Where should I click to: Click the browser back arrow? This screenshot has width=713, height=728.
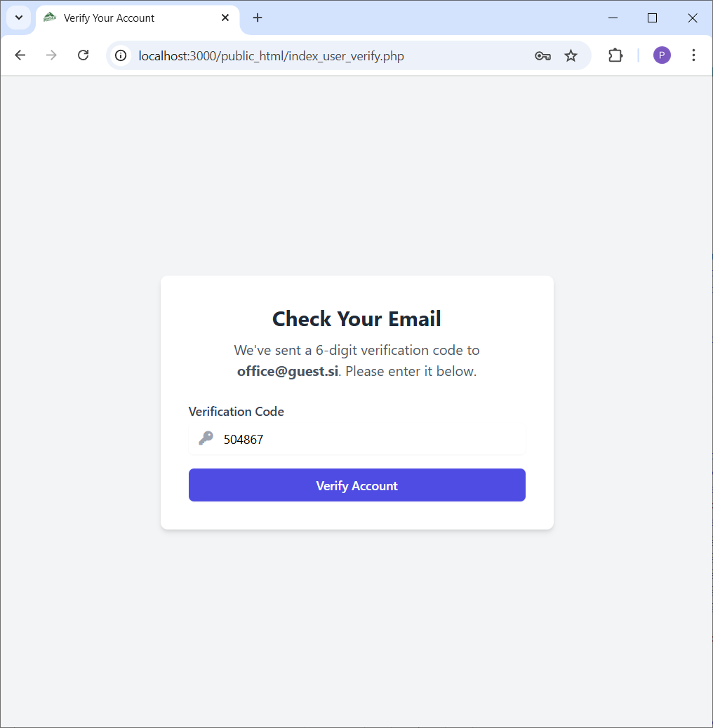(x=20, y=55)
